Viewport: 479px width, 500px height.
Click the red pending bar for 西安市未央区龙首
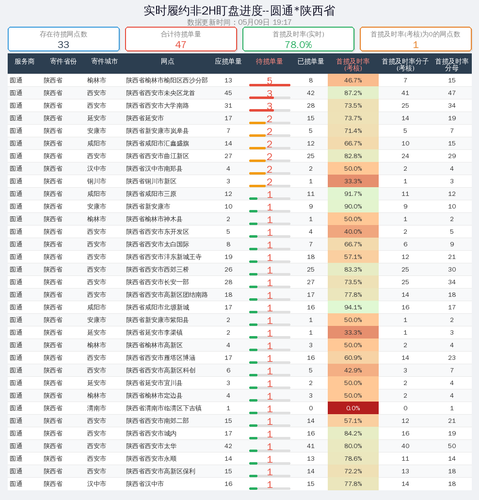(x=261, y=98)
